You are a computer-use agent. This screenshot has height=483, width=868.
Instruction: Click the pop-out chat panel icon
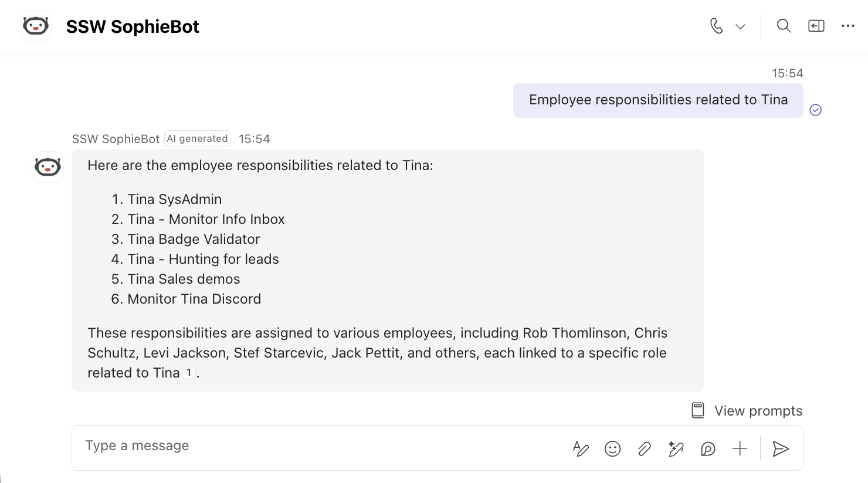816,26
